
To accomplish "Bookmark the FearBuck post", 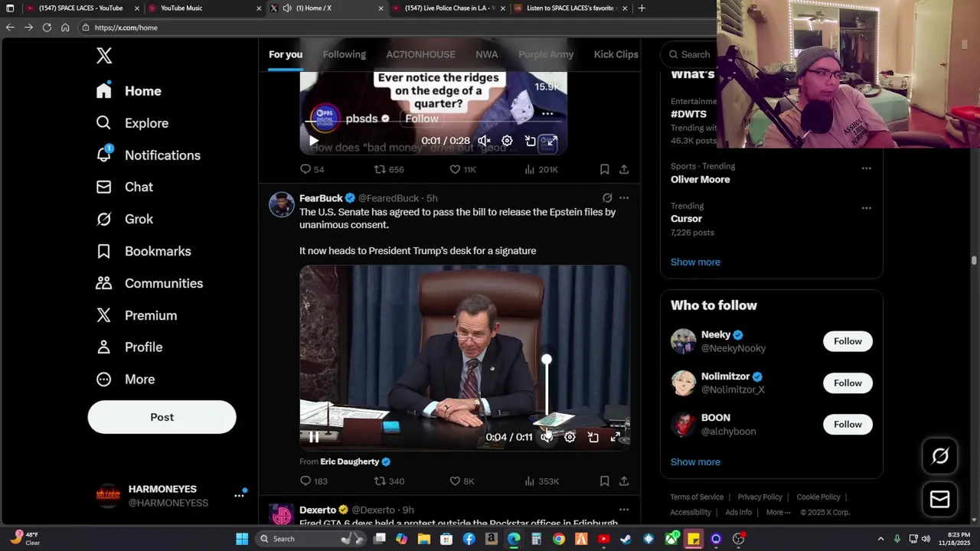I will click(604, 481).
